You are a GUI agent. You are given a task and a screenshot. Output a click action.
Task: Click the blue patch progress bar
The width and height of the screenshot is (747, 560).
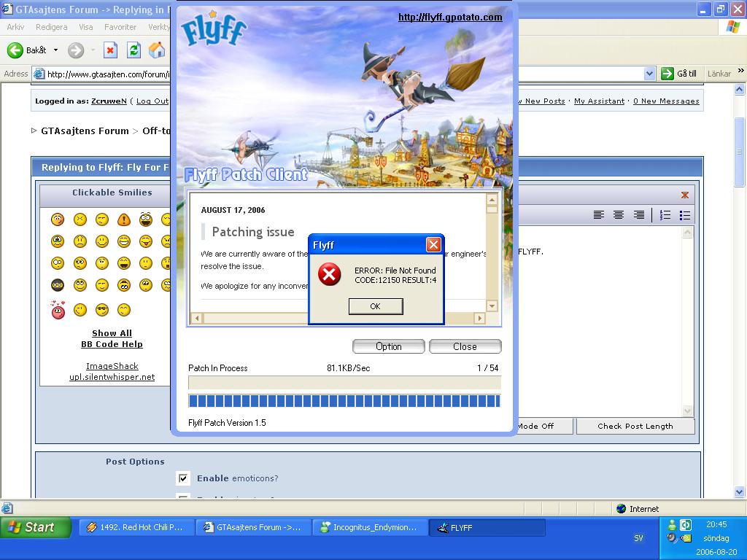click(344, 401)
